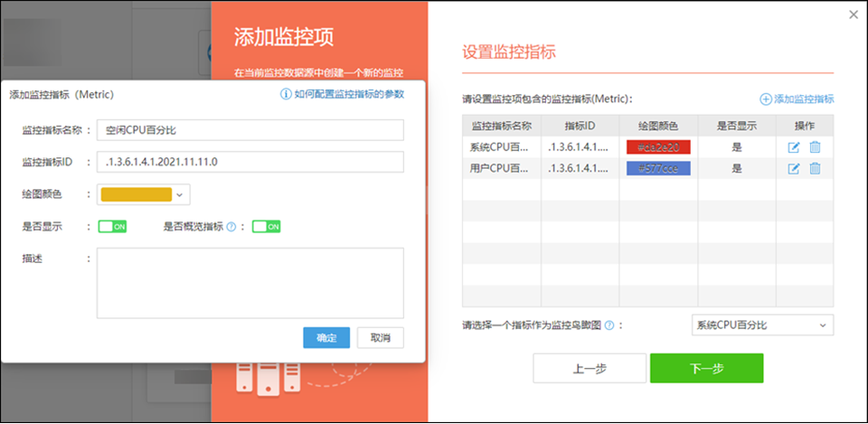The height and width of the screenshot is (424, 868).
Task: Toggle the 是否概览指标 switch
Action: point(267,226)
